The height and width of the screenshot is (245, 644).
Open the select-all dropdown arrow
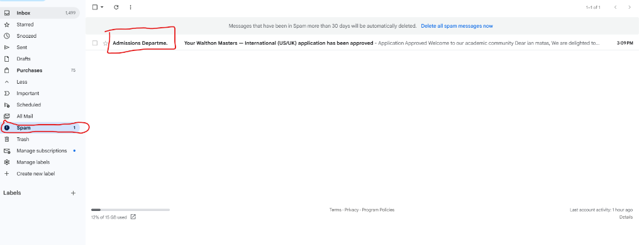pos(102,7)
